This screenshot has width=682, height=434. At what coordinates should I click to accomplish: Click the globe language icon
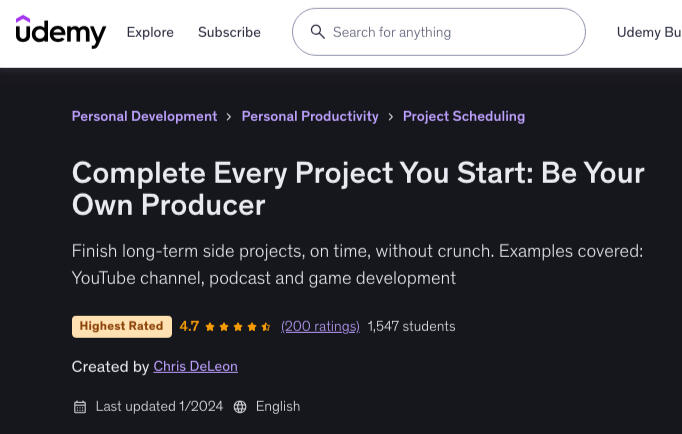(x=240, y=407)
